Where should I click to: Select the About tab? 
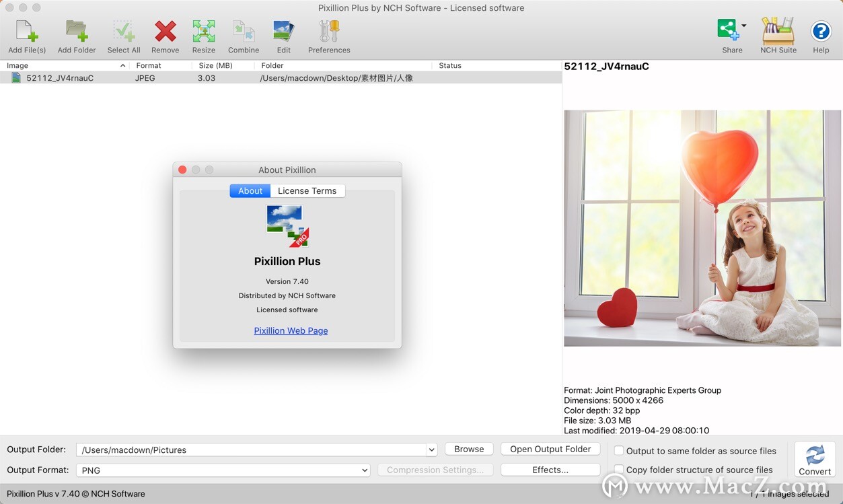[x=250, y=191]
